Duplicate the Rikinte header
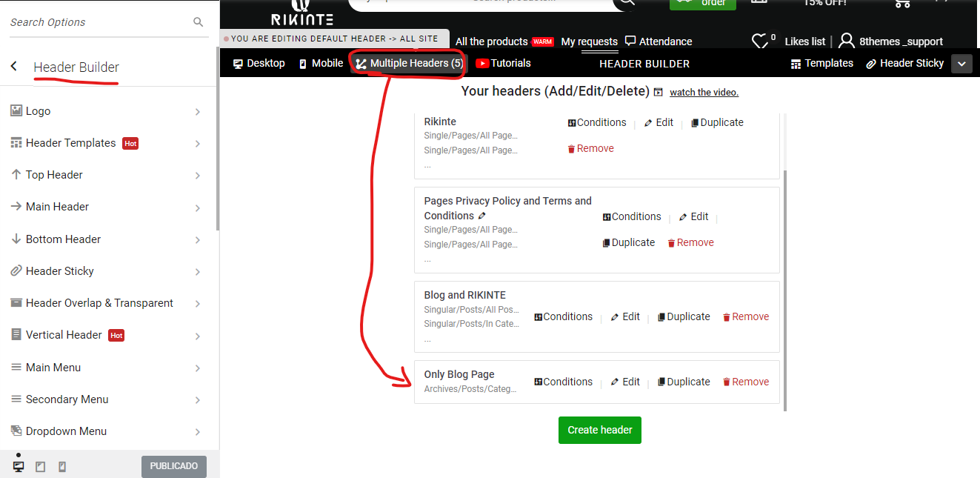This screenshot has height=478, width=980. 717,122
